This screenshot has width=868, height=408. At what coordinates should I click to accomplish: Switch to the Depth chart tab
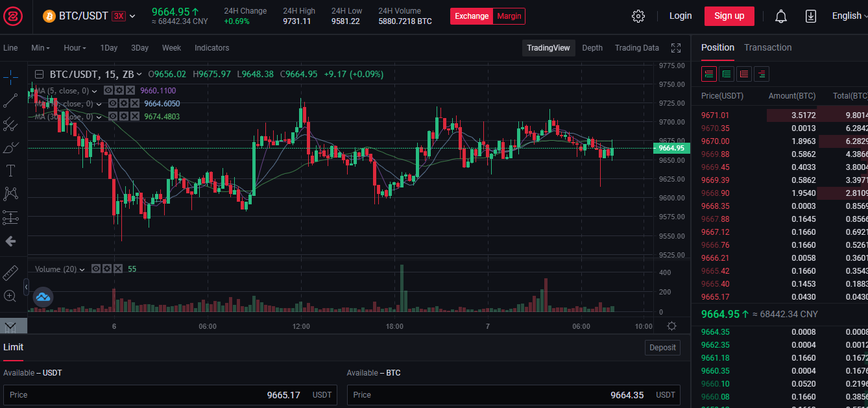coord(592,48)
